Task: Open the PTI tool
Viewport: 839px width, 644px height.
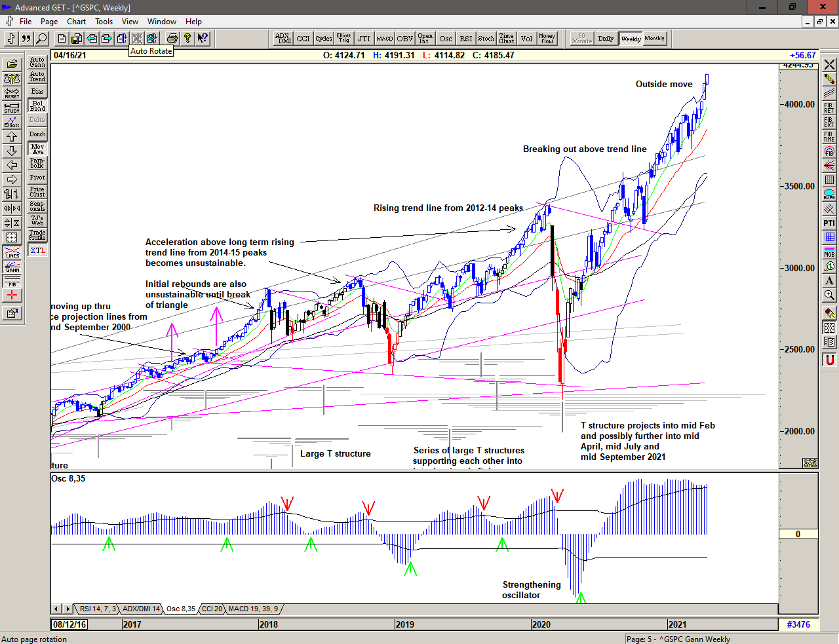Action: [x=829, y=223]
